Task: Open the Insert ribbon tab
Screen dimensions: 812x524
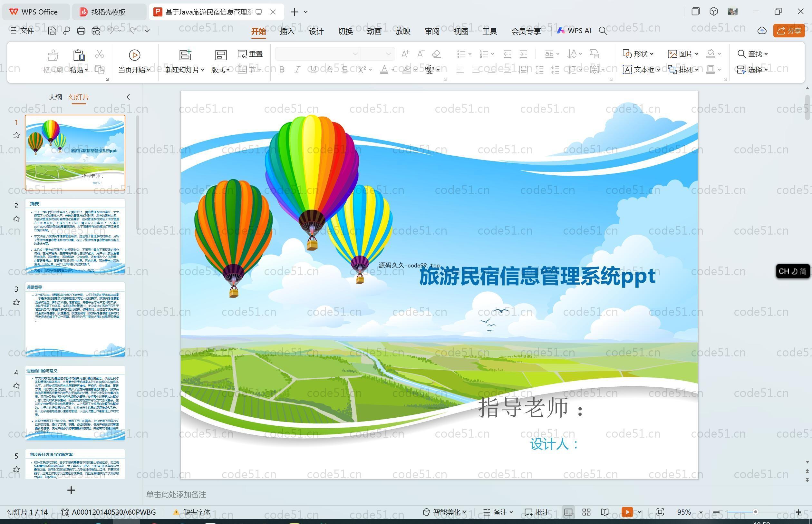Action: coord(287,31)
